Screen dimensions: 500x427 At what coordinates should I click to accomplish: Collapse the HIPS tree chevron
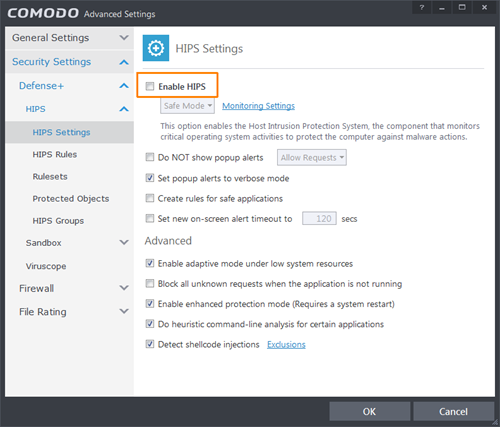(124, 109)
